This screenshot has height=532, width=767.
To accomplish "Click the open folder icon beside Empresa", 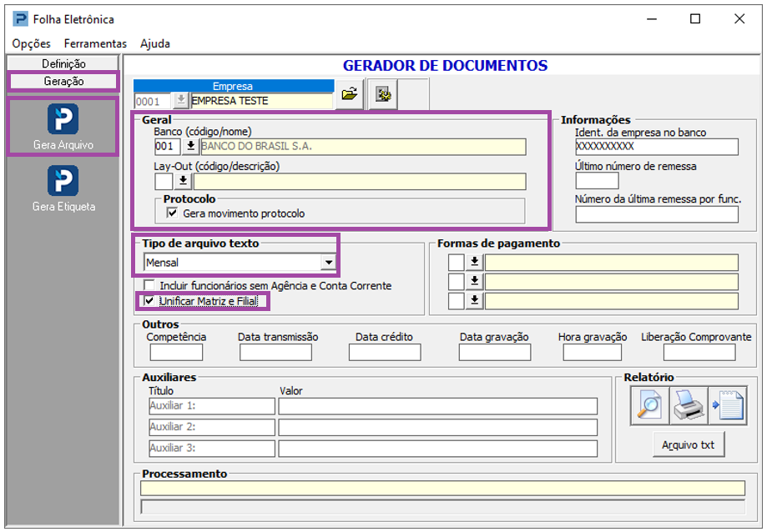I will [x=350, y=95].
